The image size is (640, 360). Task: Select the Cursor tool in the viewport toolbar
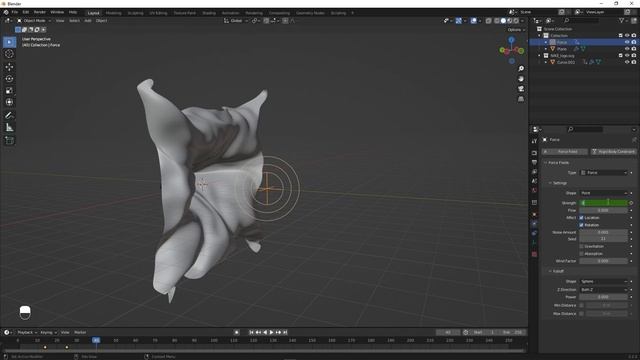[x=9, y=54]
